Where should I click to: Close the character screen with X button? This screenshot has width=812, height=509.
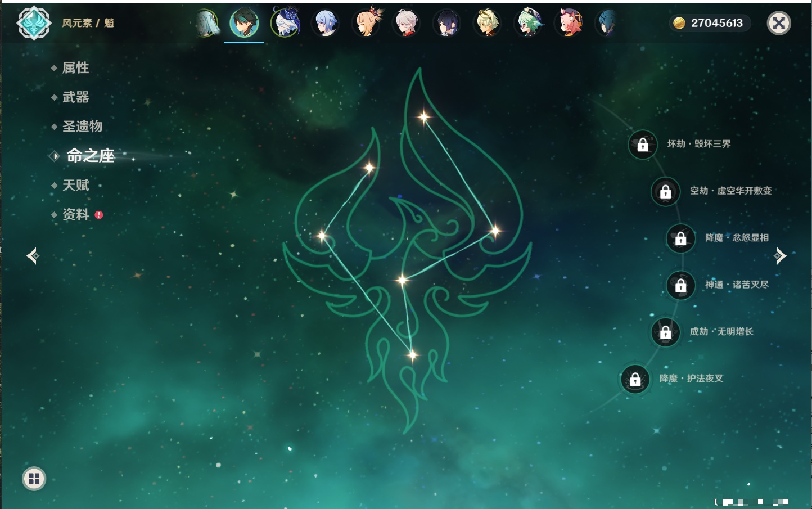779,23
